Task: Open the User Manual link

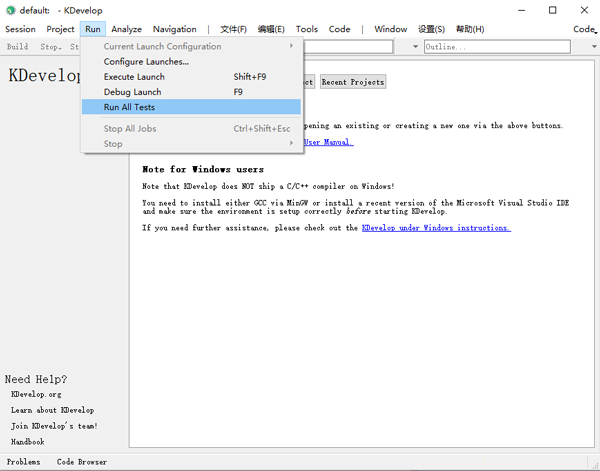Action: coord(328,142)
